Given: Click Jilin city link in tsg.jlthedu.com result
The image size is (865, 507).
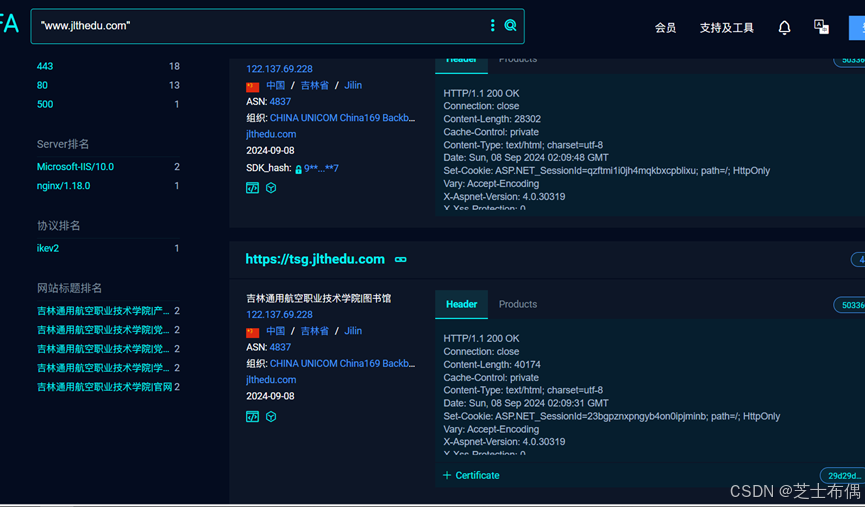Looking at the screenshot, I should pos(353,331).
